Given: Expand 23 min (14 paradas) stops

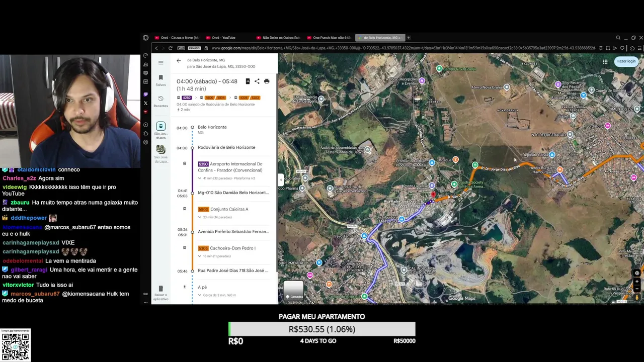Looking at the screenshot, I should coord(215,217).
